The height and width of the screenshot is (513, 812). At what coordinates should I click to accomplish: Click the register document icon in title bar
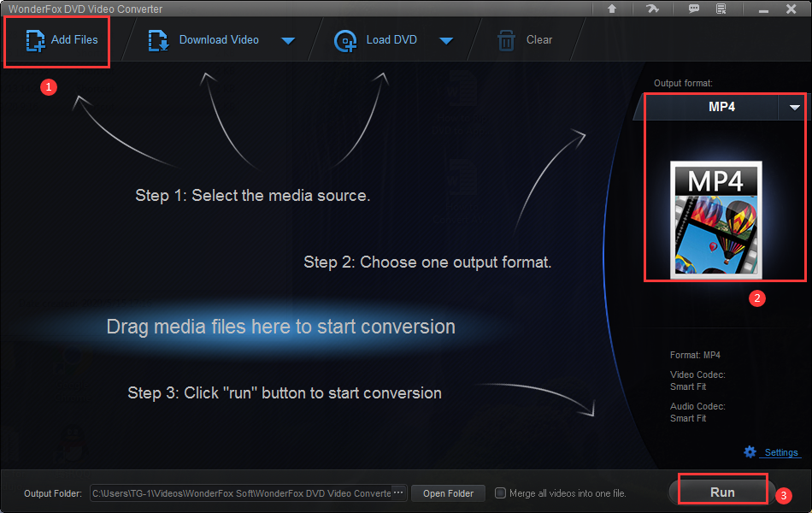click(721, 9)
